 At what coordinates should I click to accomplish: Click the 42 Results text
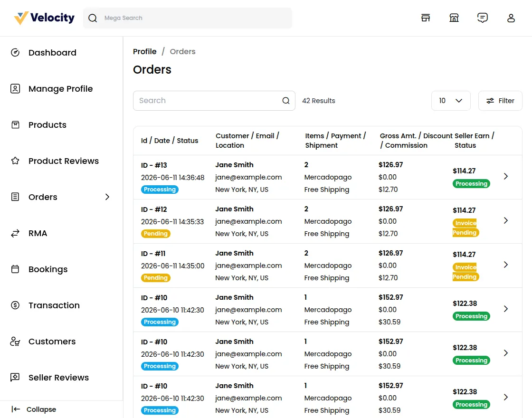point(319,101)
